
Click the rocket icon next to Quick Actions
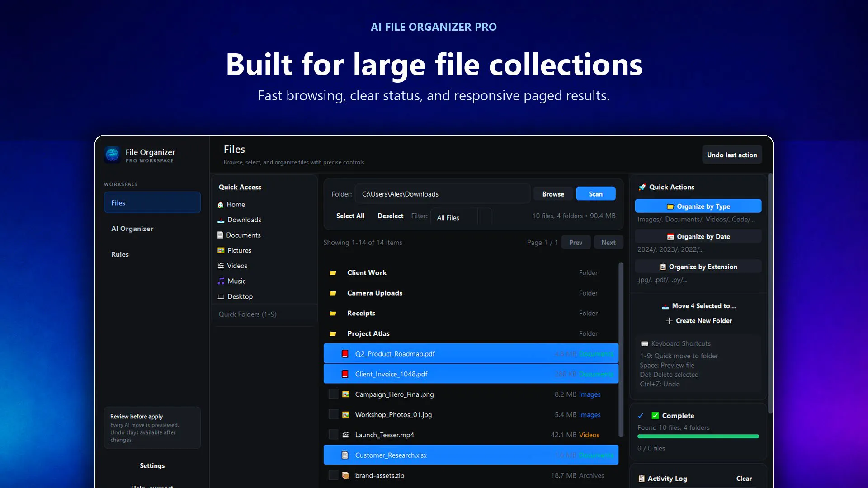click(x=642, y=187)
